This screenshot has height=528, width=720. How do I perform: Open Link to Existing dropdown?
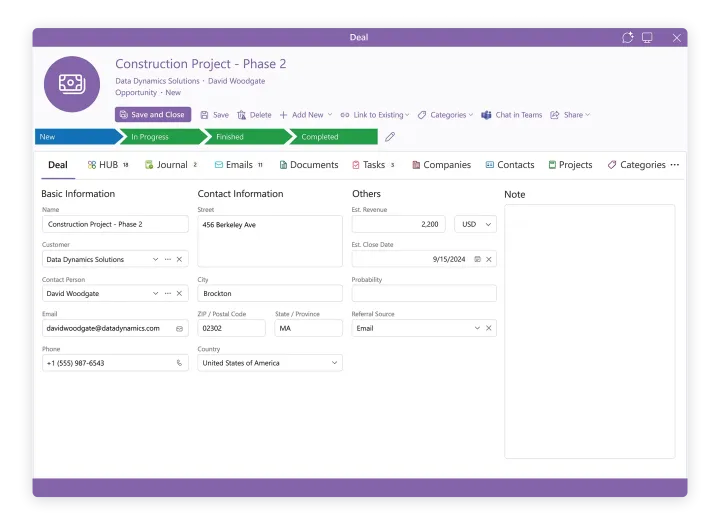point(375,115)
